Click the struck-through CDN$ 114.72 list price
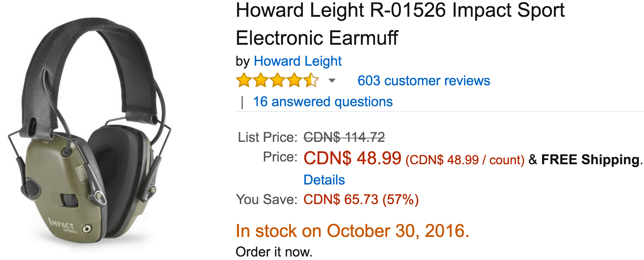 (344, 137)
